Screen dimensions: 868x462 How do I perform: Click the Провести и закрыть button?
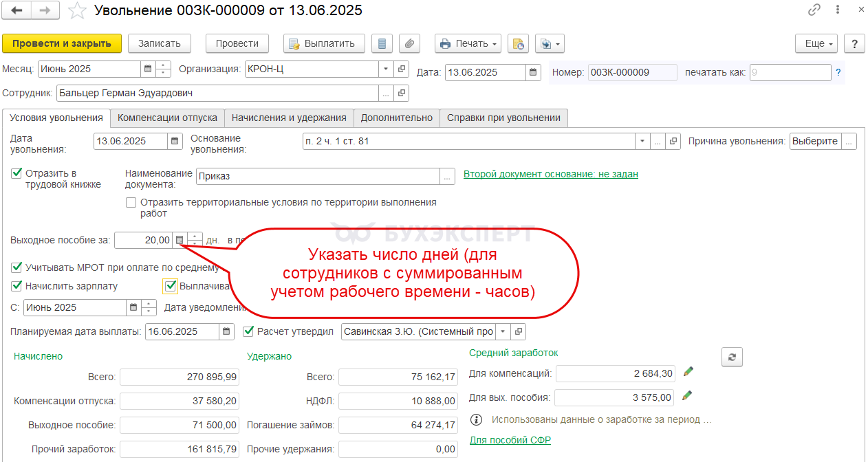(x=62, y=43)
